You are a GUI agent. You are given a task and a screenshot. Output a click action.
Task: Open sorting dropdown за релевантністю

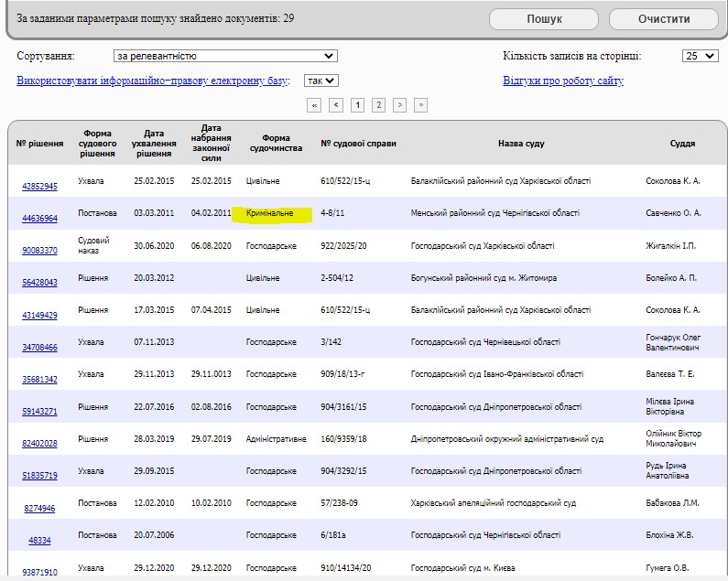225,56
